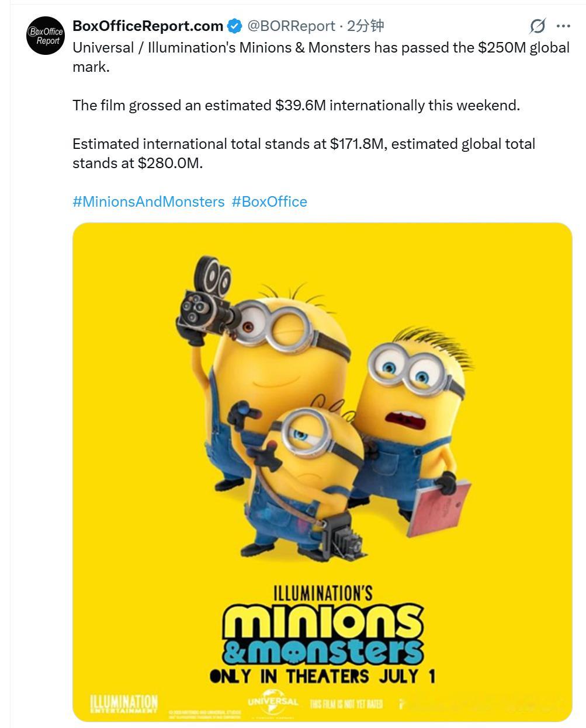Click the $250M global mark sentence
The width and height of the screenshot is (586, 728).
[x=321, y=57]
